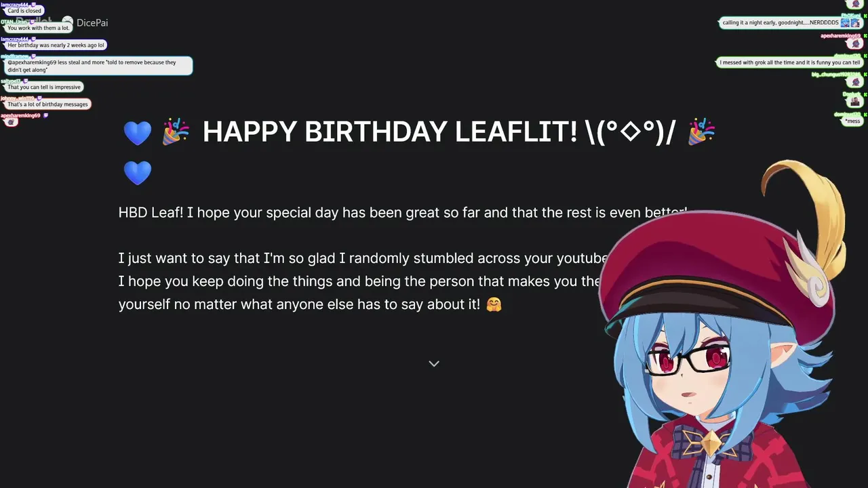The width and height of the screenshot is (868, 488).
Task: Click the party popper emoji after the kaomoji
Action: [x=701, y=131]
